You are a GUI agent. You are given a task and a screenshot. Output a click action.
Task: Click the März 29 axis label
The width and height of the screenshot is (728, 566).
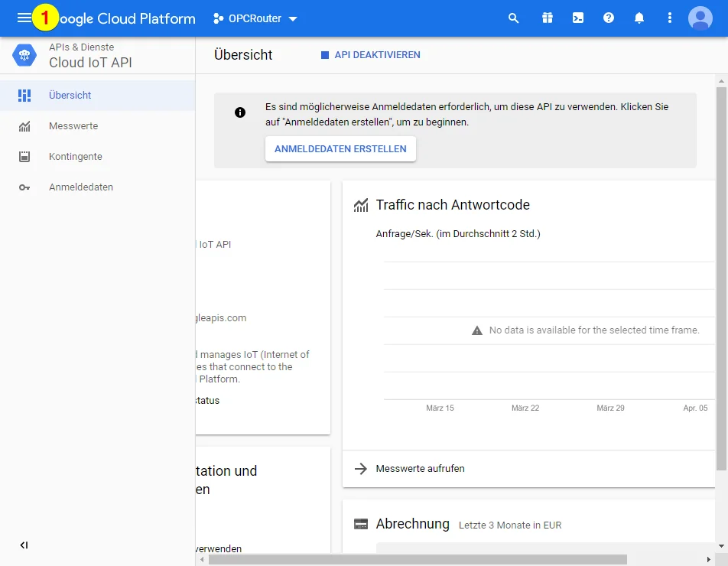click(610, 408)
